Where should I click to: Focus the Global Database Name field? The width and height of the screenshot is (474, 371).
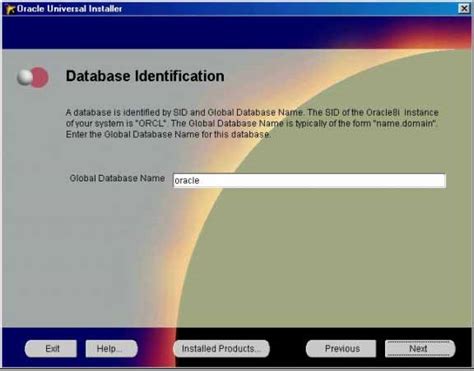[309, 180]
